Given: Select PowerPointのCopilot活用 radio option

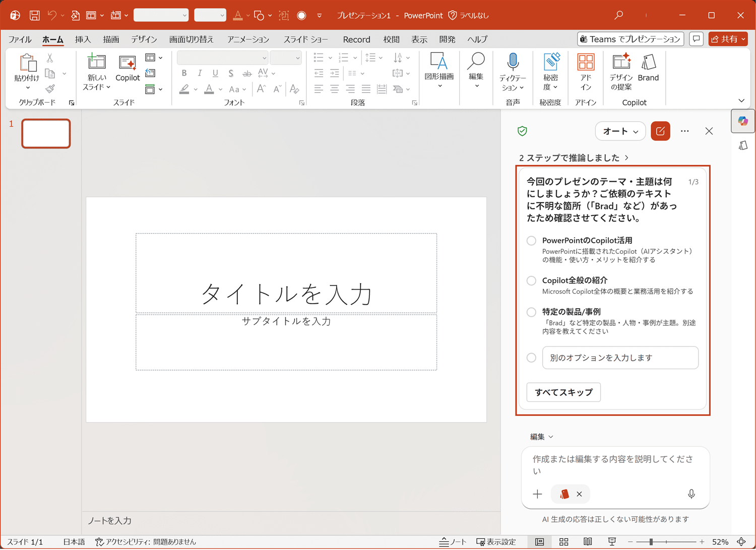Looking at the screenshot, I should point(531,241).
